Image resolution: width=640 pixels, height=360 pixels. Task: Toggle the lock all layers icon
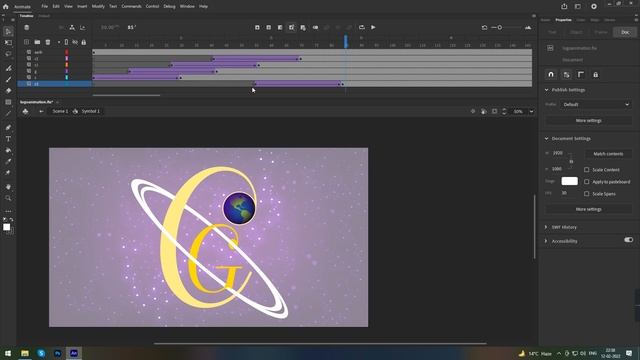point(84,42)
